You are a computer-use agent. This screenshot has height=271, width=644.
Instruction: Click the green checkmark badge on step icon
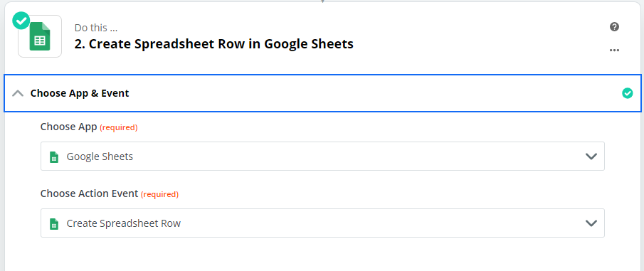point(21,21)
